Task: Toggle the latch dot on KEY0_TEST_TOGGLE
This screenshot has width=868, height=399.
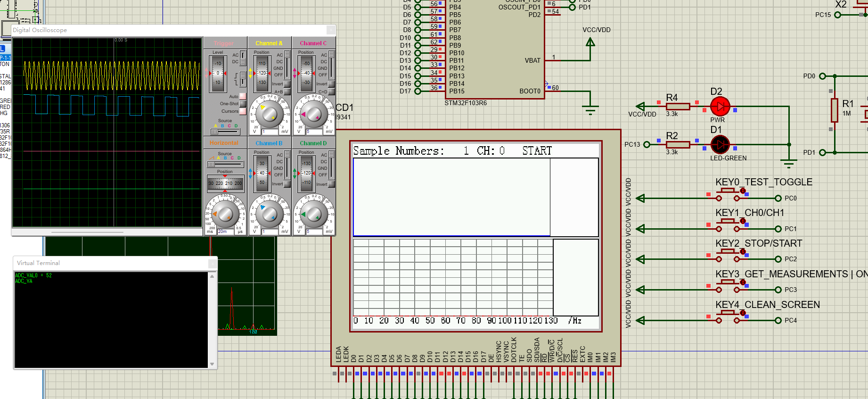Action: pos(743,191)
